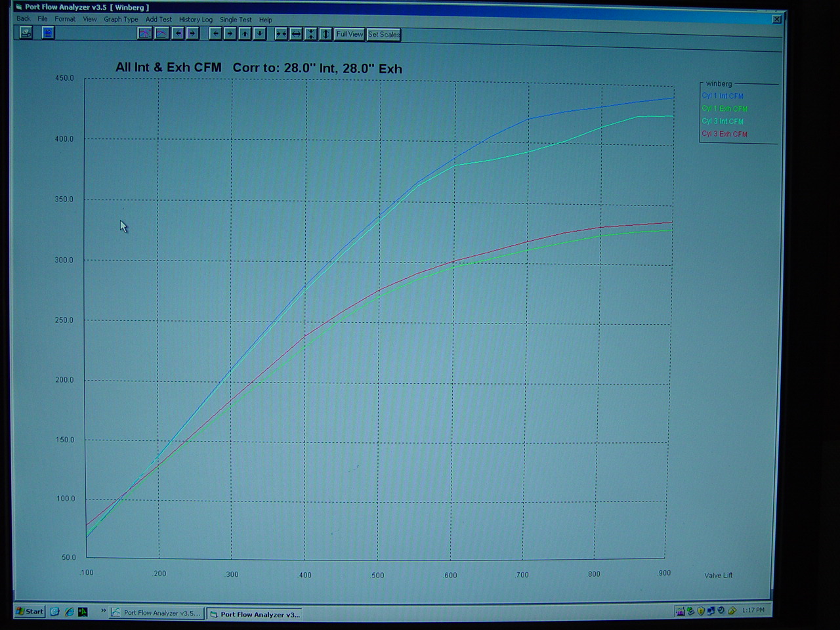Select the Cyl 3 Int CFM legend entry
Image resolution: width=840 pixels, height=630 pixels.
pos(723,121)
